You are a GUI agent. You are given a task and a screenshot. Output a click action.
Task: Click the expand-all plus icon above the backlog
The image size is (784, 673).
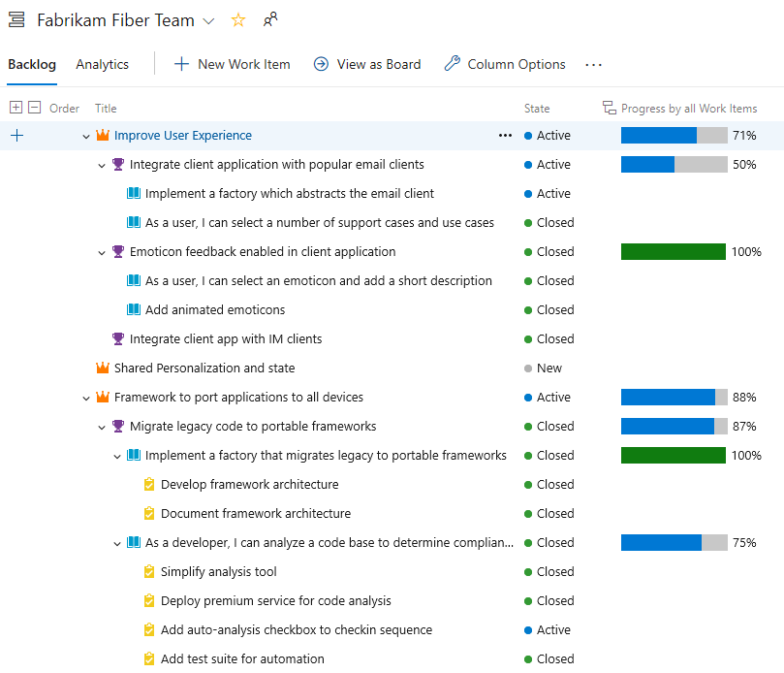tap(15, 108)
